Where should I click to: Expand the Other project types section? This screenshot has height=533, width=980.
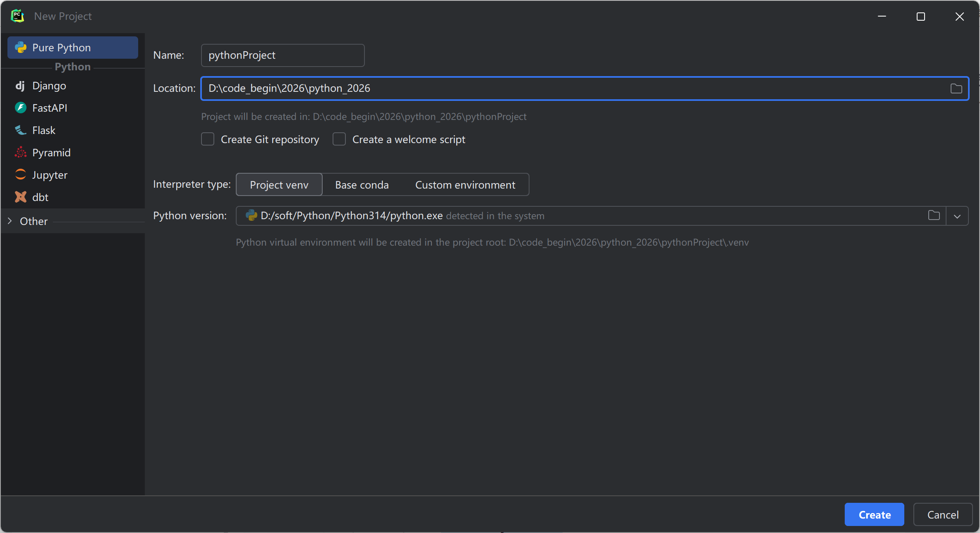tap(10, 221)
